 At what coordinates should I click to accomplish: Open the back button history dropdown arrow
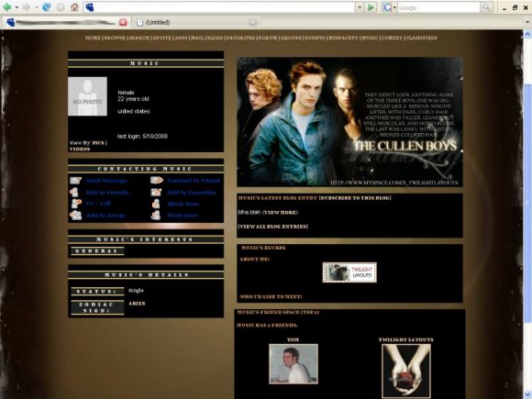point(17,7)
